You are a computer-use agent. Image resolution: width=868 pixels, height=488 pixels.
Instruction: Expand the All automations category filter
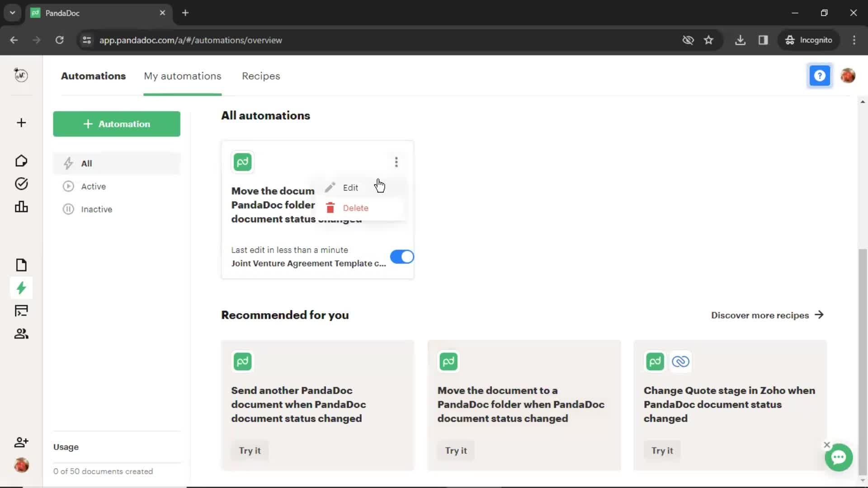pyautogui.click(x=86, y=163)
